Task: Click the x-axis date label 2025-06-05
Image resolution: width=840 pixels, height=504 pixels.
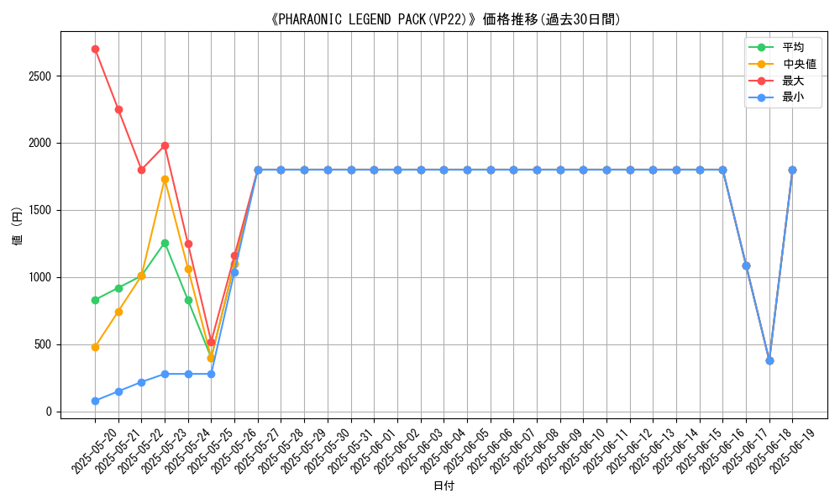Action: (466, 451)
